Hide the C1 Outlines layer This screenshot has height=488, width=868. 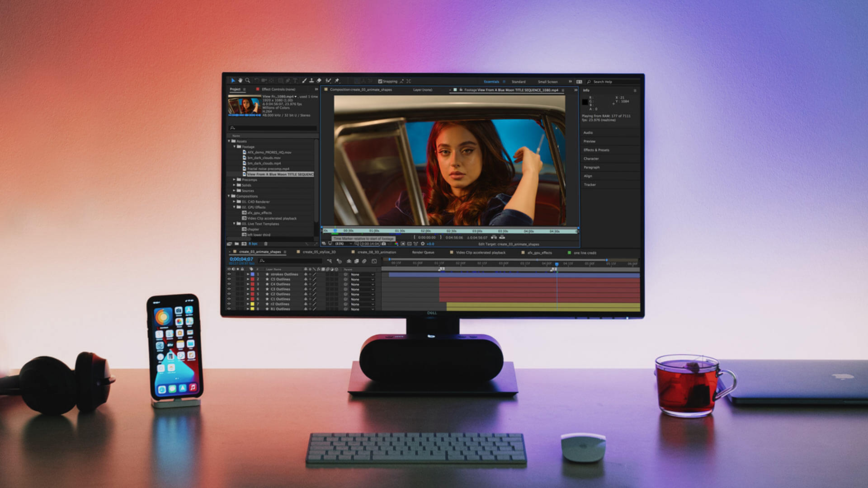coord(229,299)
